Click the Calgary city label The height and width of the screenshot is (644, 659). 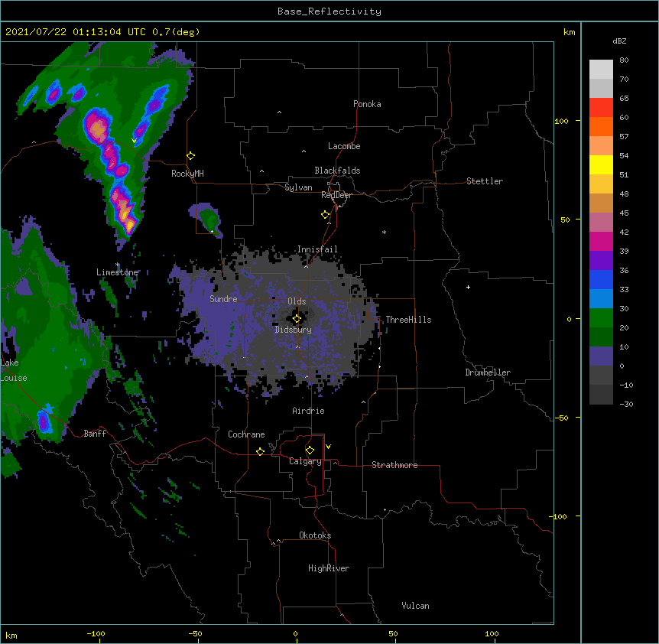pos(305,461)
